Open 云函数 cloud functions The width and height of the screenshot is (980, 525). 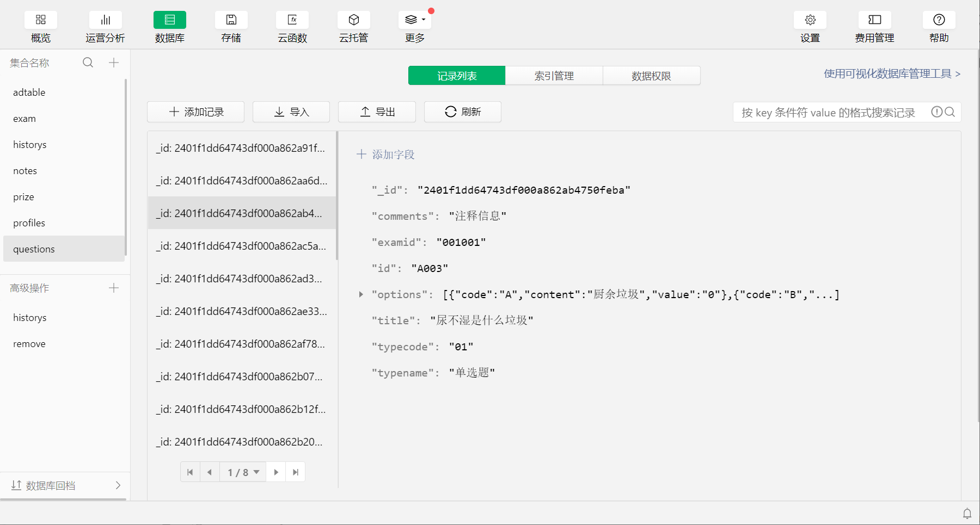tap(292, 20)
